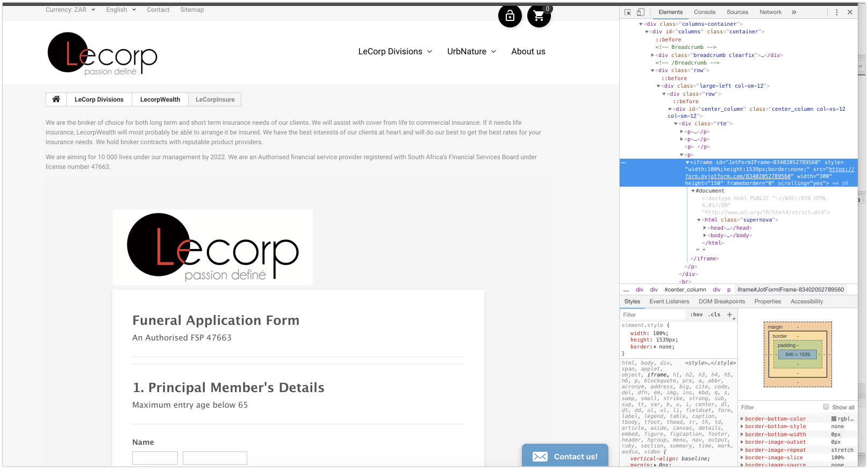Image resolution: width=868 pixels, height=469 pixels.
Task: Go to home via breadcrumb house icon
Action: coord(56,99)
